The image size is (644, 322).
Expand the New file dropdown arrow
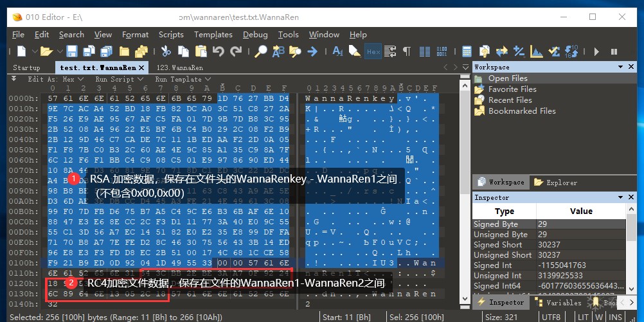35,51
